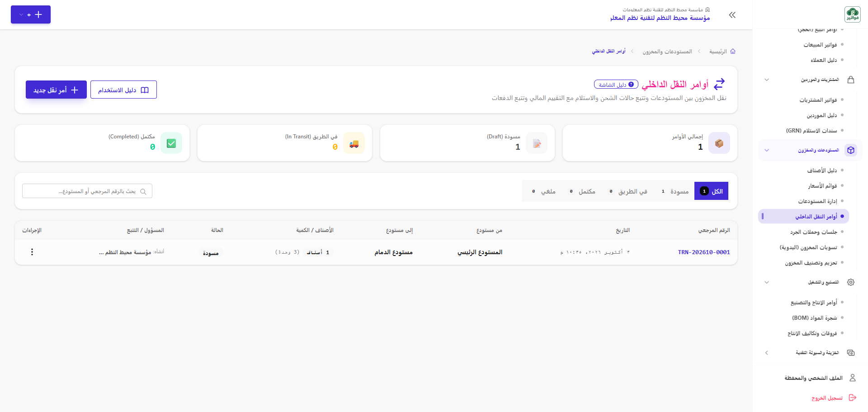Image resolution: width=868 pixels, height=412 pixels.
Task: Collapse the المشتريات والموردين section chevron
Action: [767, 80]
